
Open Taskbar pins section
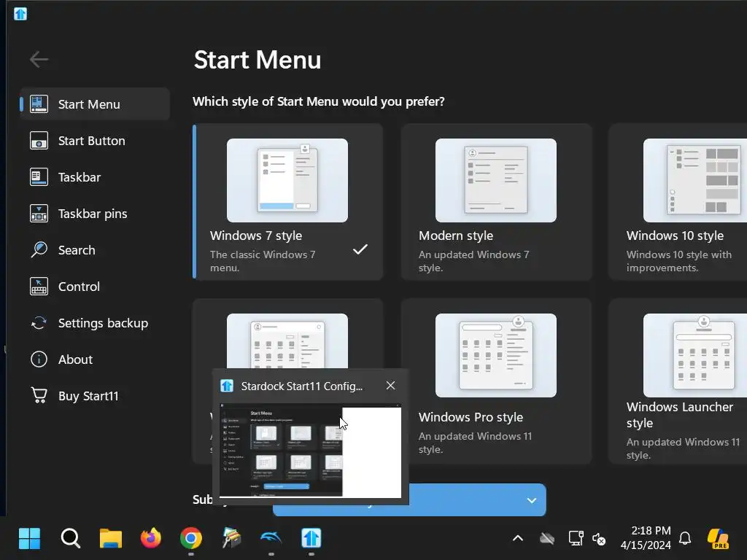[x=95, y=214]
